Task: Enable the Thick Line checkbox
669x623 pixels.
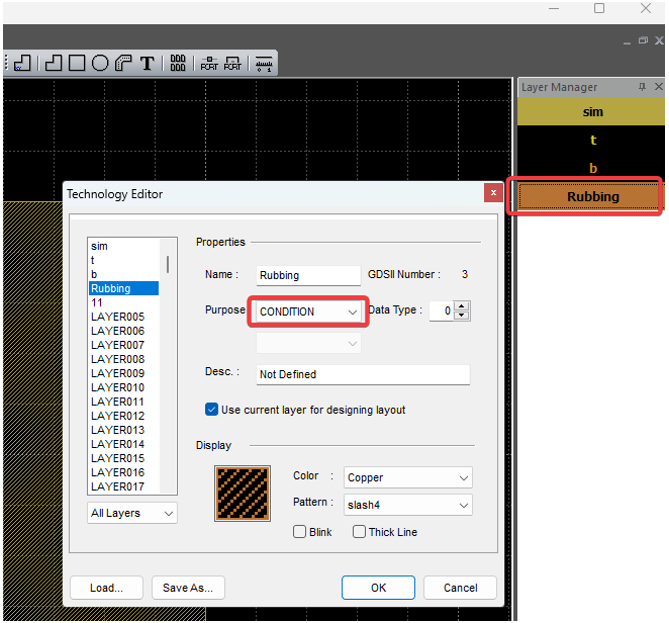Action: pos(359,532)
